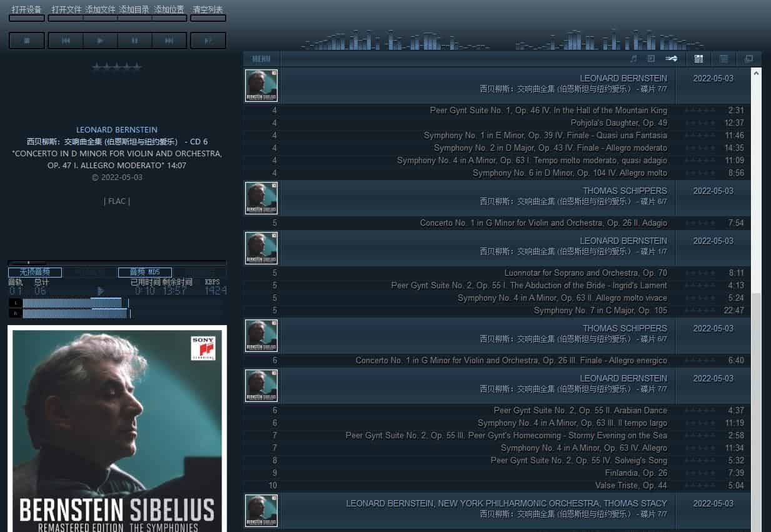Viewport: 771px width, 532px height.
Task: Switch to the list view layout icon
Action: [x=724, y=59]
